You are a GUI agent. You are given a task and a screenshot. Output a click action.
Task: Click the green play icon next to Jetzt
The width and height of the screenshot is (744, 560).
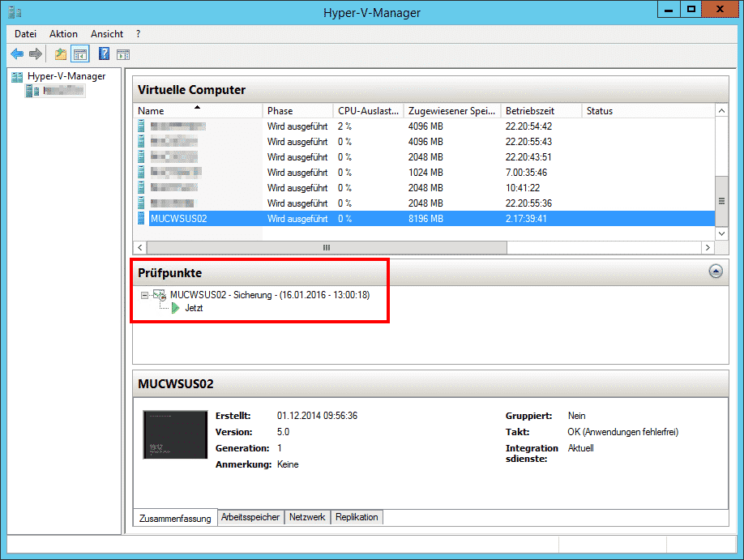click(176, 309)
